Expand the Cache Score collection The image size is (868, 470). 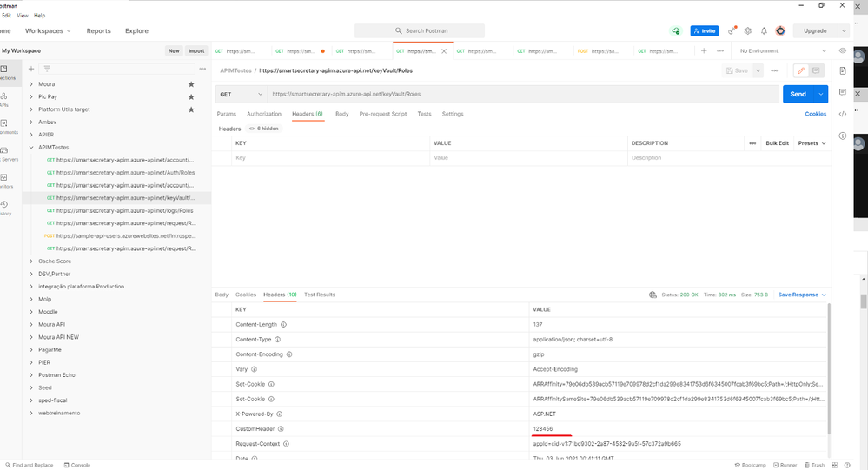[x=31, y=261]
